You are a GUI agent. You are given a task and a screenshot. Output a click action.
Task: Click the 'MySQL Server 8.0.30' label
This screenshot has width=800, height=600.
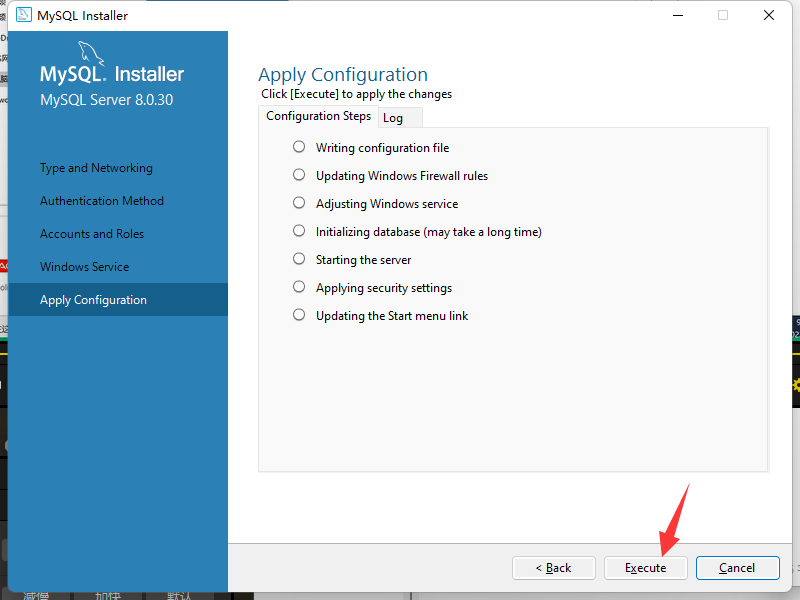[x=107, y=99]
